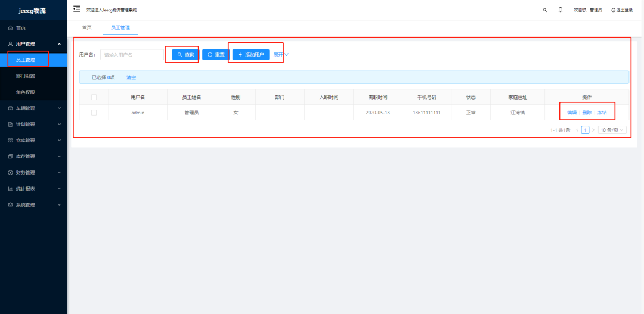The image size is (644, 314).
Task: Click the previous page arrow in pagination
Action: tap(577, 130)
